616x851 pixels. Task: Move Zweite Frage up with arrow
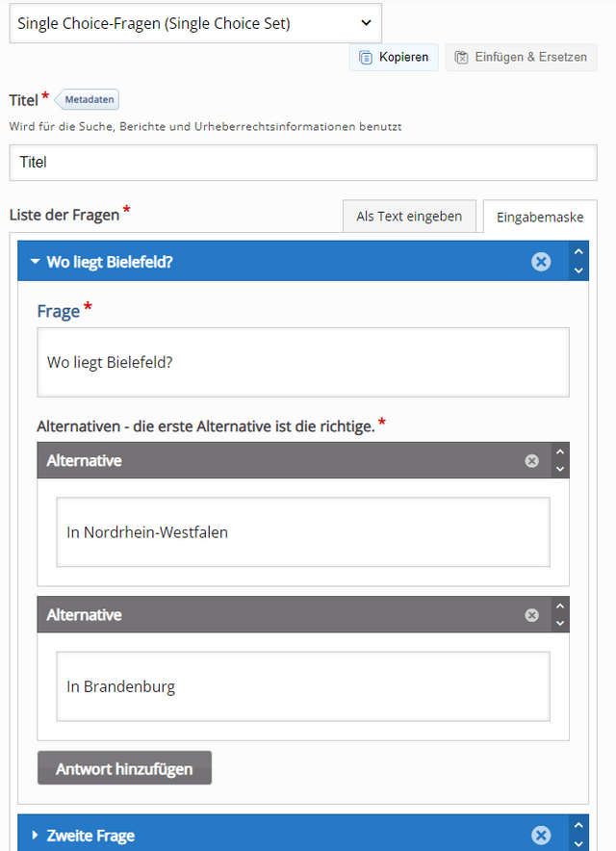(x=578, y=826)
